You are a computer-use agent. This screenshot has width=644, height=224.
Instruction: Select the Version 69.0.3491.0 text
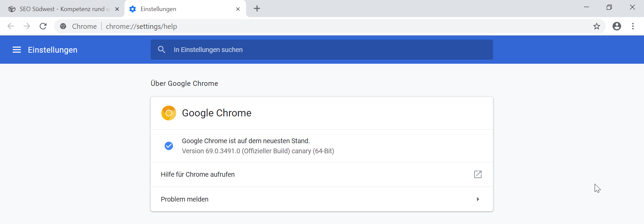[x=258, y=151]
